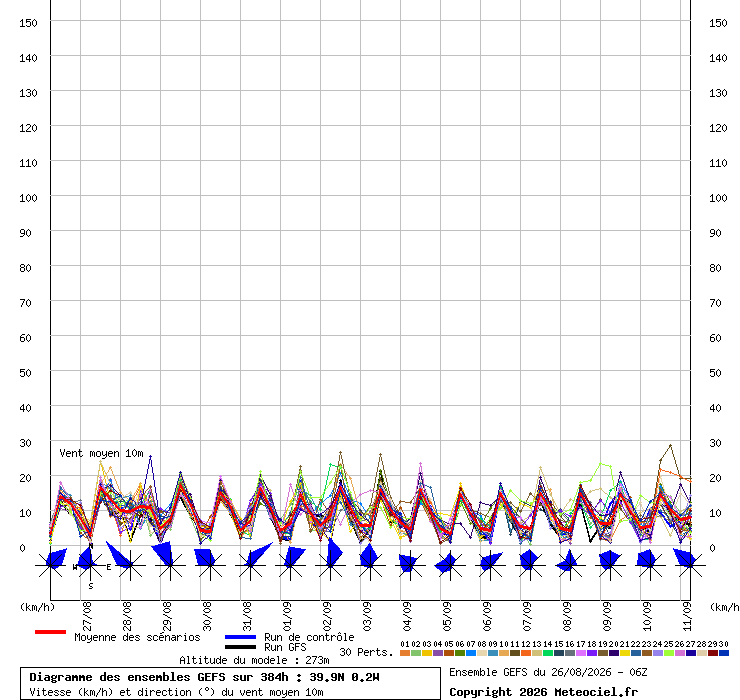The width and height of the screenshot is (740, 700).
Task: Select perturbation 01 orange swatch
Action: tap(404, 653)
